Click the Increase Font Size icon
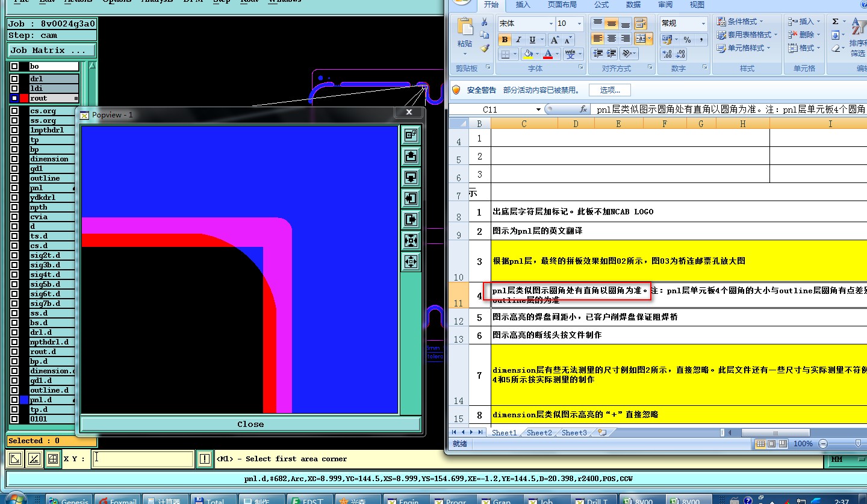Screen dimensions: 867x504 [x=555, y=40]
